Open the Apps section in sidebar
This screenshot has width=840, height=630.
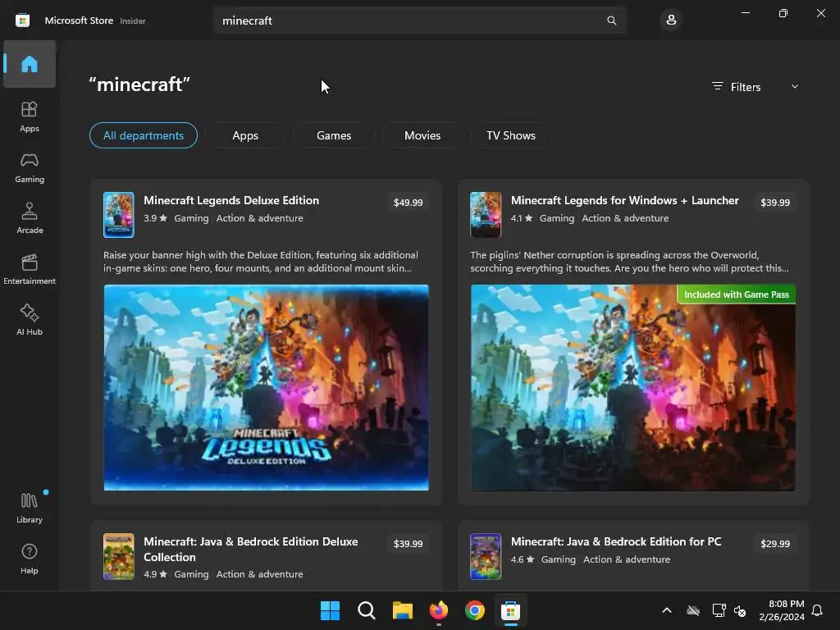(30, 116)
